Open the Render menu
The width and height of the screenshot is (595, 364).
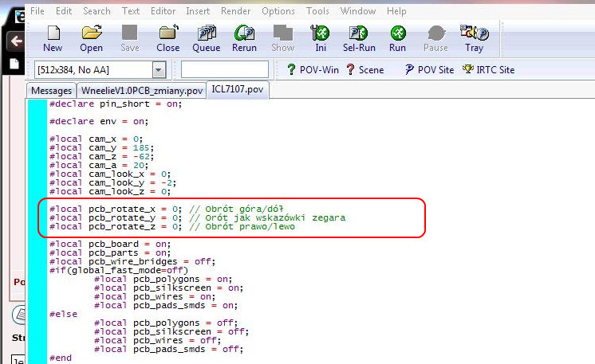tap(235, 11)
